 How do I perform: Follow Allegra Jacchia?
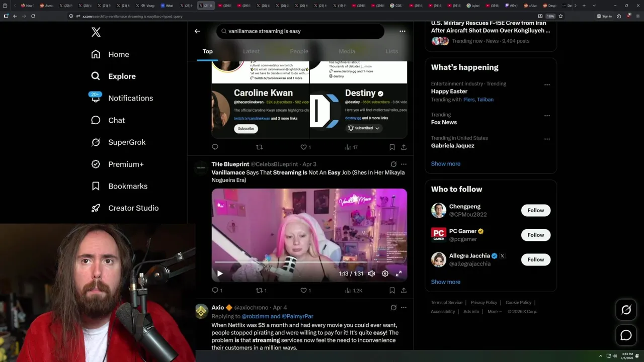click(536, 260)
